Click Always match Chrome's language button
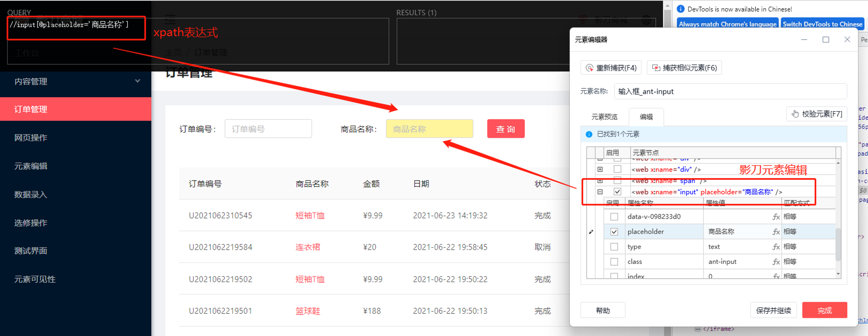 click(x=728, y=24)
